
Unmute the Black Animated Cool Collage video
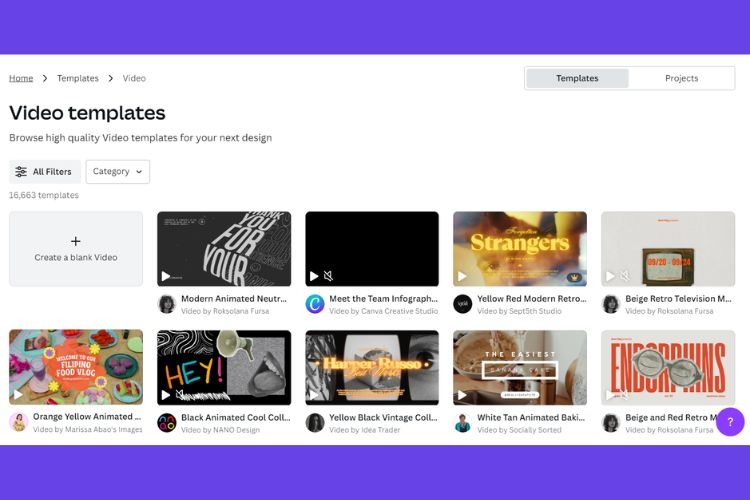coord(180,395)
